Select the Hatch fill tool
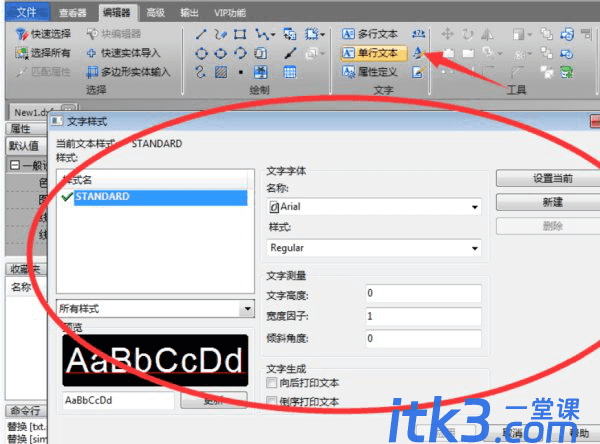The height and width of the screenshot is (444, 600). coord(221,72)
